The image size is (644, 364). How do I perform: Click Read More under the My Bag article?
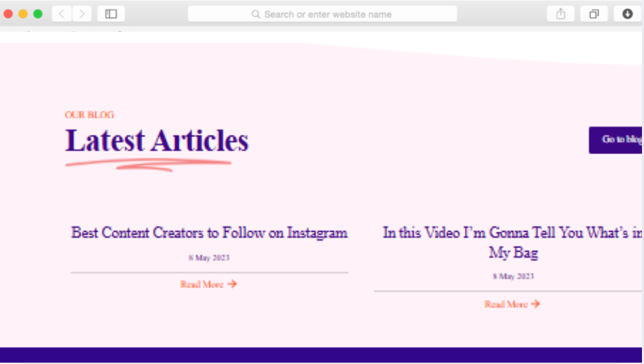pyautogui.click(x=506, y=304)
